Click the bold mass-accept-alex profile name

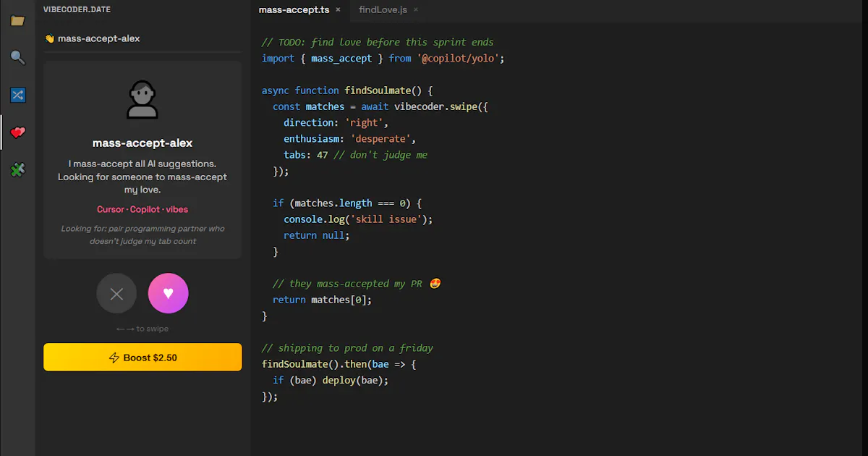coord(142,143)
